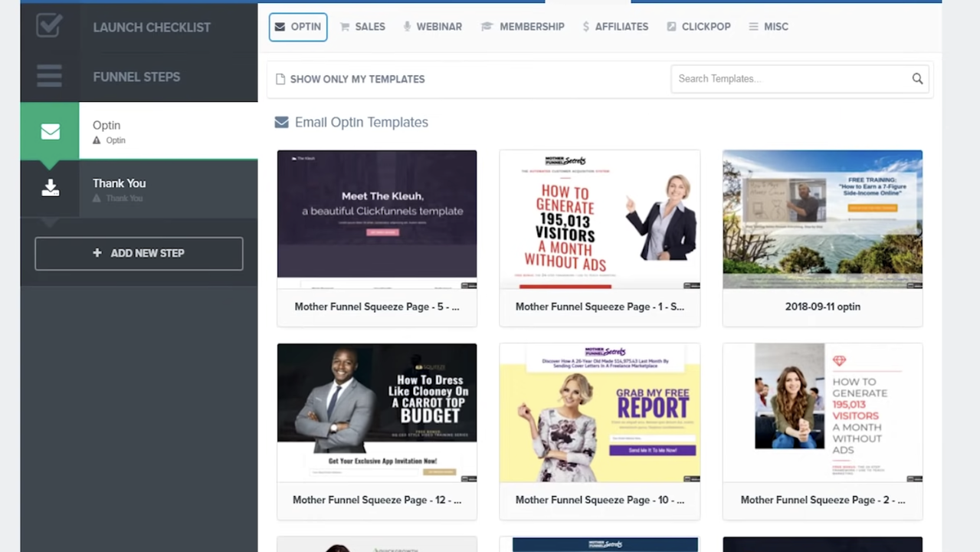Screen dimensions: 980x552
Task: Select the Launch Checklist checkmark icon
Action: click(48, 25)
